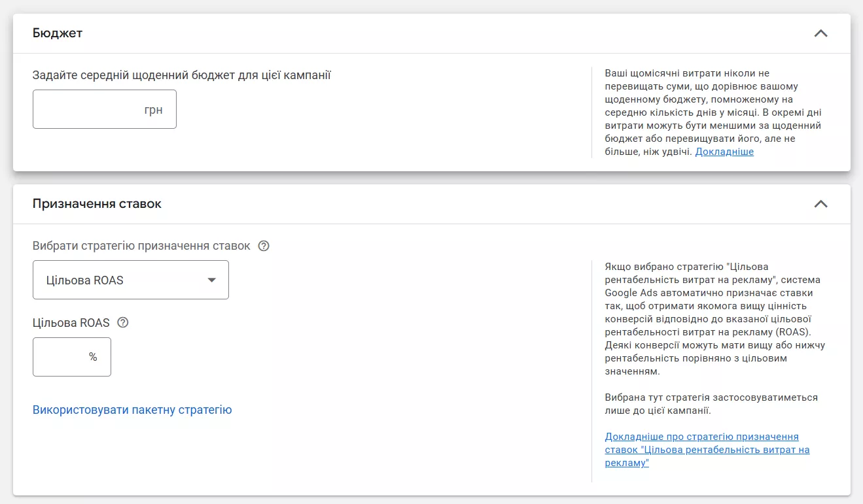Collapse the Бюджет section using its chevron
Image resolution: width=863 pixels, height=504 pixels.
click(820, 33)
